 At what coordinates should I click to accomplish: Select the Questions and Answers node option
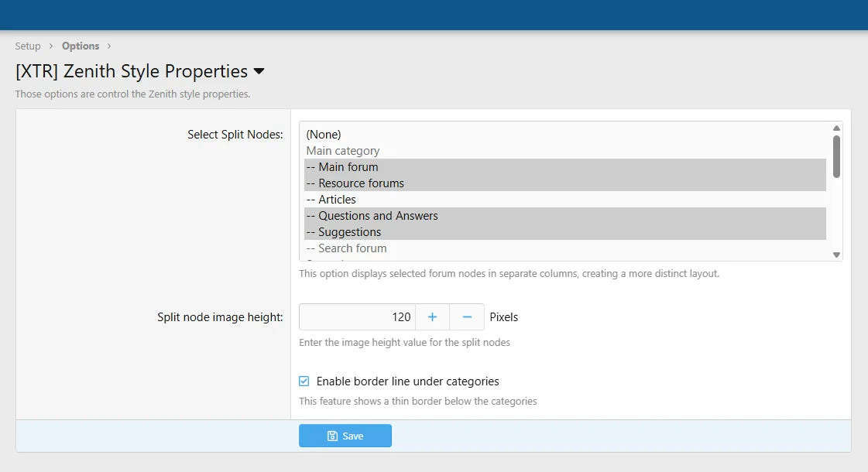tap(372, 216)
